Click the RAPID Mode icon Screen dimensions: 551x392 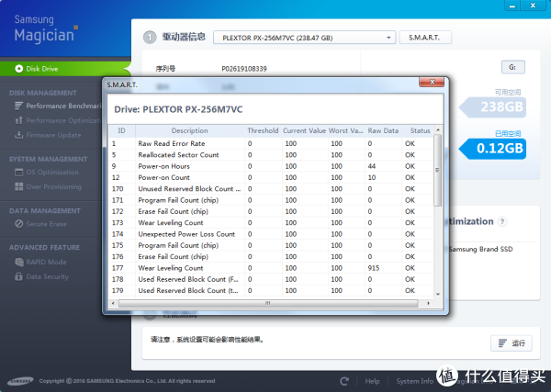[x=19, y=262]
